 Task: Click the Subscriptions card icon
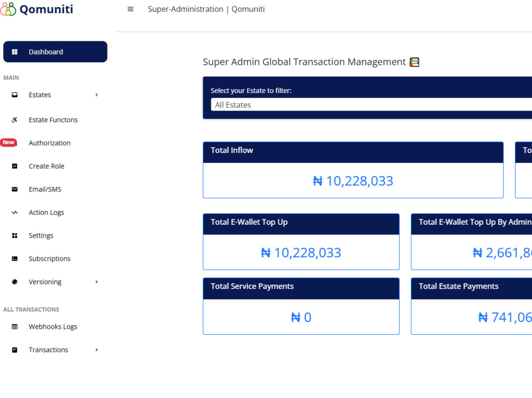coord(14,259)
